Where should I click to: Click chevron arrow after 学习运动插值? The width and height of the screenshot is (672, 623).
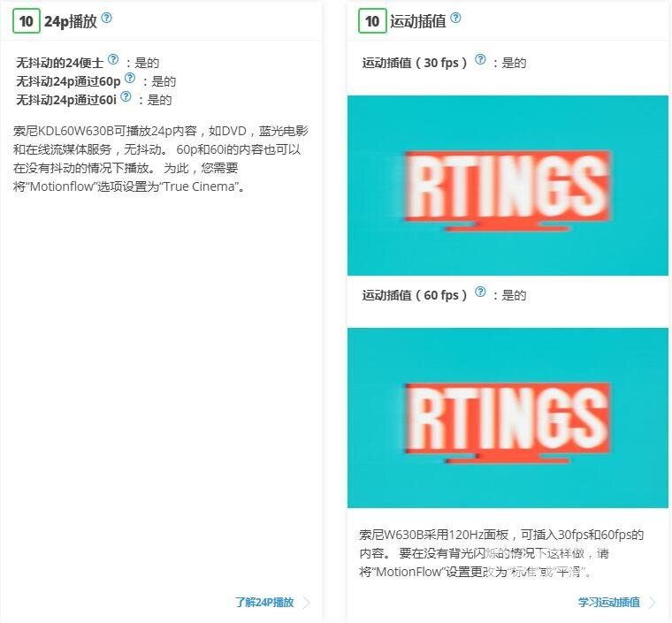(652, 602)
